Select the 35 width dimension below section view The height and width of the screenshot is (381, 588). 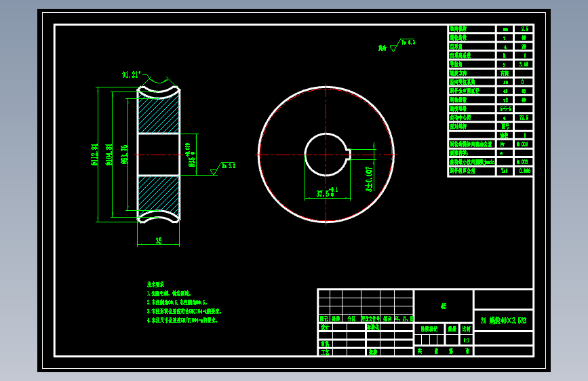159,241
